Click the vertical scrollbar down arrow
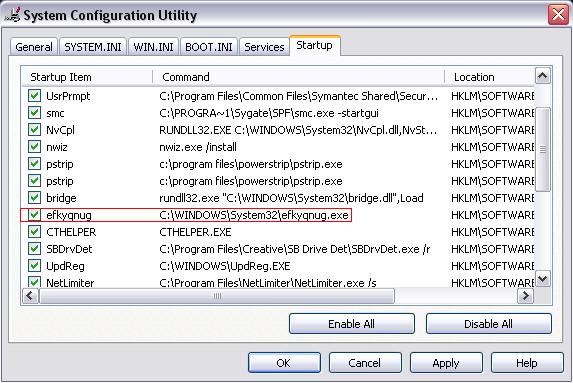This screenshot has height=383, width=573. point(543,279)
